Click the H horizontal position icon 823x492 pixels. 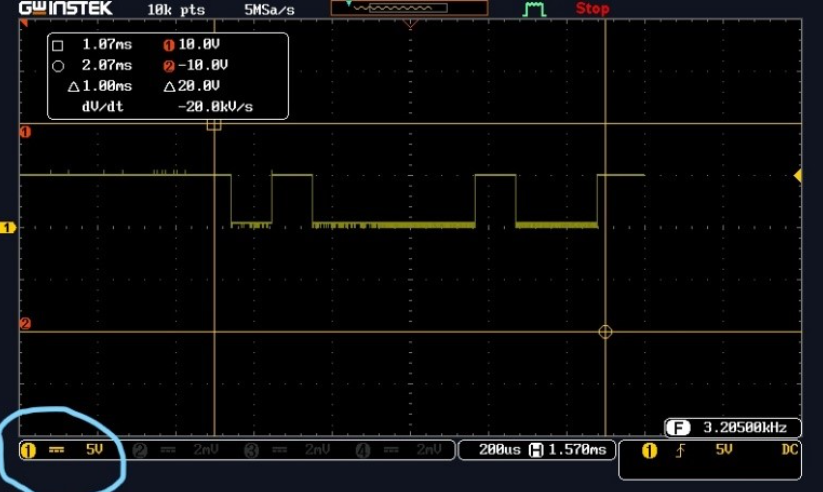[x=536, y=450]
